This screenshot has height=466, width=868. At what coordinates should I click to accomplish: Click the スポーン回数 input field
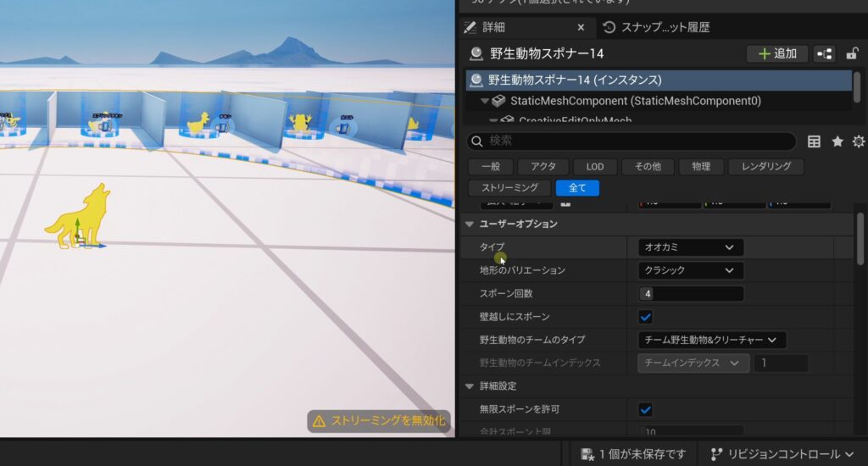[x=690, y=294]
